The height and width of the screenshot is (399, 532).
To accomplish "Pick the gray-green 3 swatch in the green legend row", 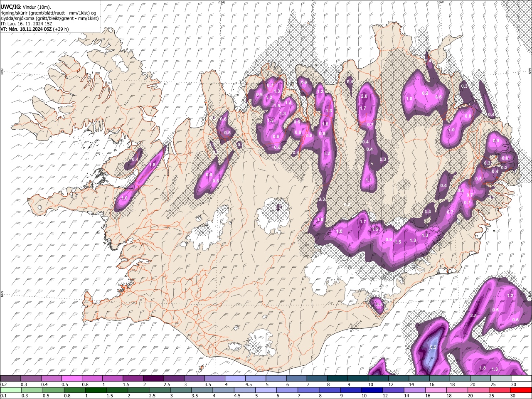I will pos(180,390).
